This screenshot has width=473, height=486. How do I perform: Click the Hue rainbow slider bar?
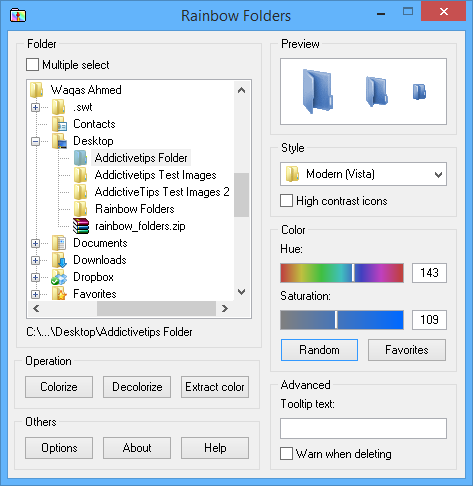pos(342,273)
